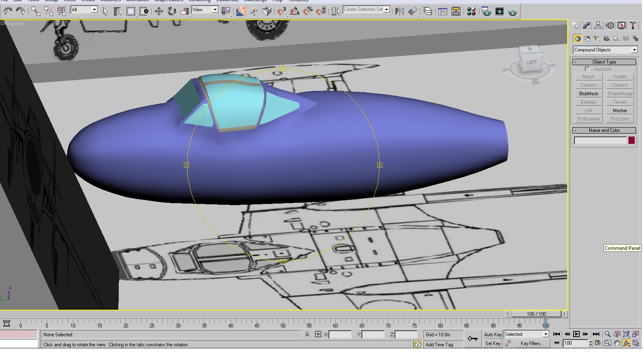
Task: Switch to the Utilities command panel tab
Action: (633, 26)
